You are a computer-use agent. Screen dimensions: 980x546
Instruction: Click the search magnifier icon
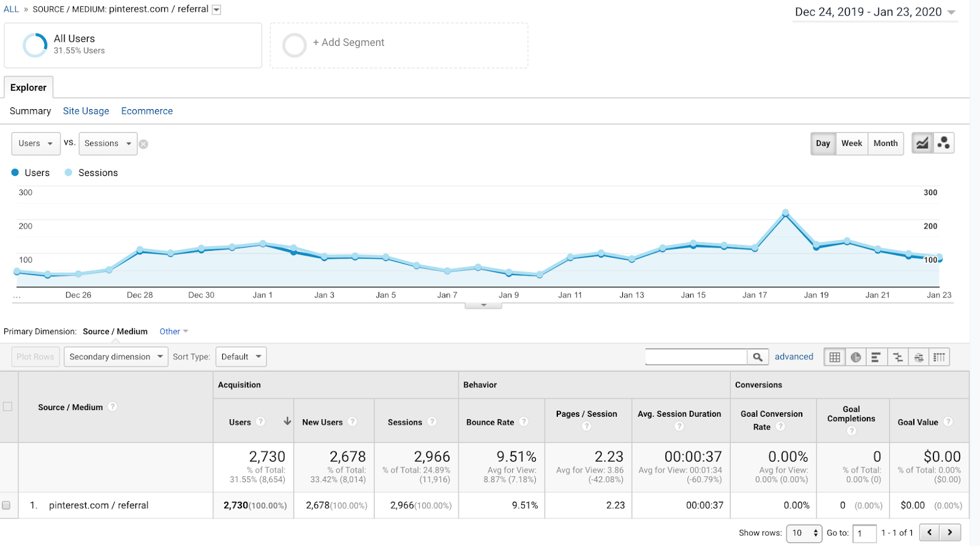758,357
